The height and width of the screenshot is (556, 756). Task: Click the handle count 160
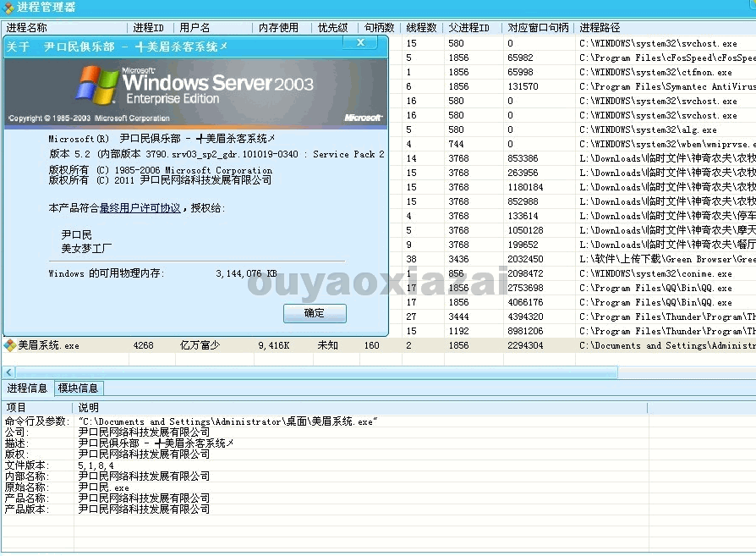pos(372,345)
